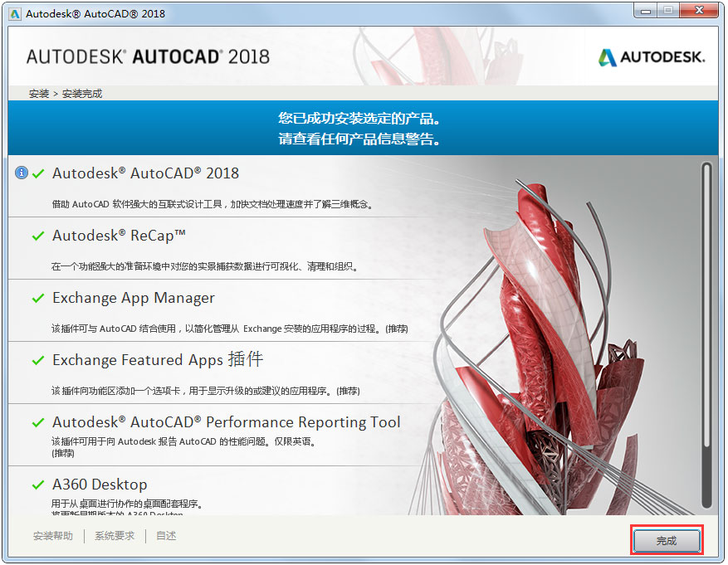Screen dimensions: 728x565
Task: Select the Autodesk ReCap product entry
Action: tap(119, 236)
